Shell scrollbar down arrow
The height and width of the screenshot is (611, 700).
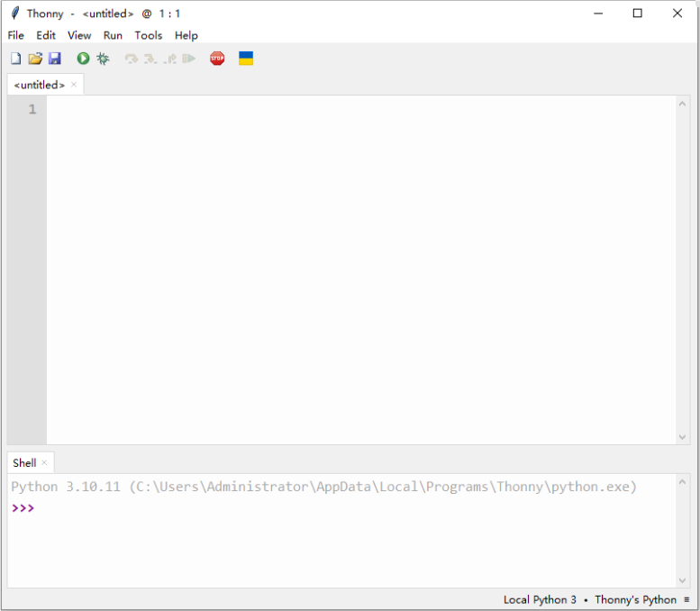(x=682, y=580)
